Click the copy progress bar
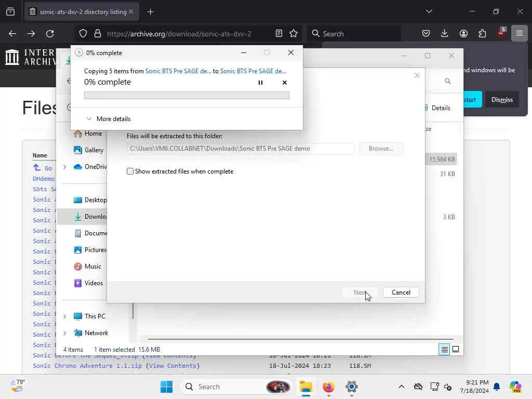 [187, 96]
